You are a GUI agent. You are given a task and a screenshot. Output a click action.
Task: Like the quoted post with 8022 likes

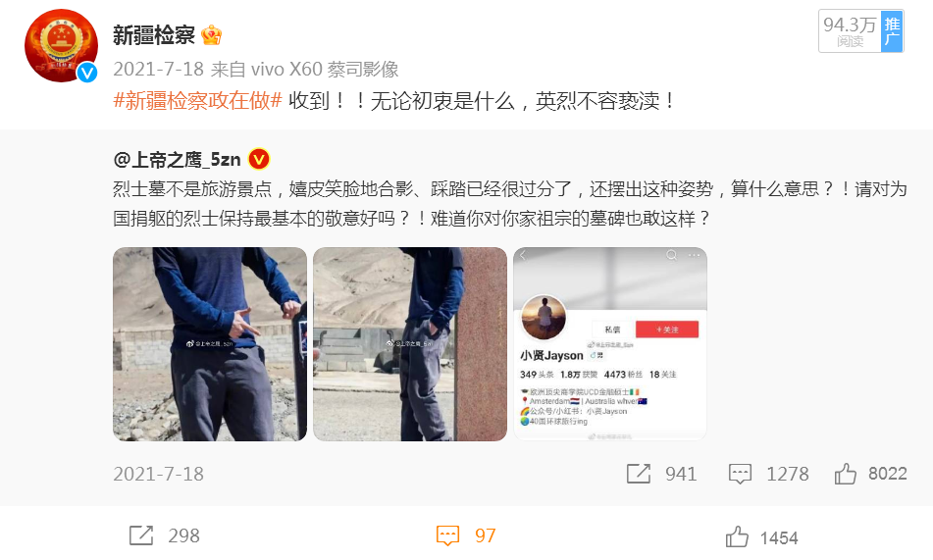pyautogui.click(x=845, y=474)
